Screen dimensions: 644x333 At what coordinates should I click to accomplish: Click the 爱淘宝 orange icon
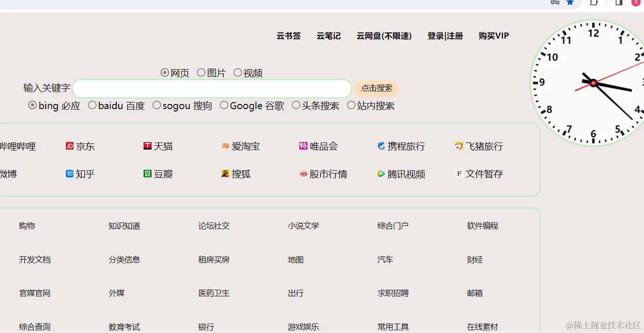pos(225,146)
